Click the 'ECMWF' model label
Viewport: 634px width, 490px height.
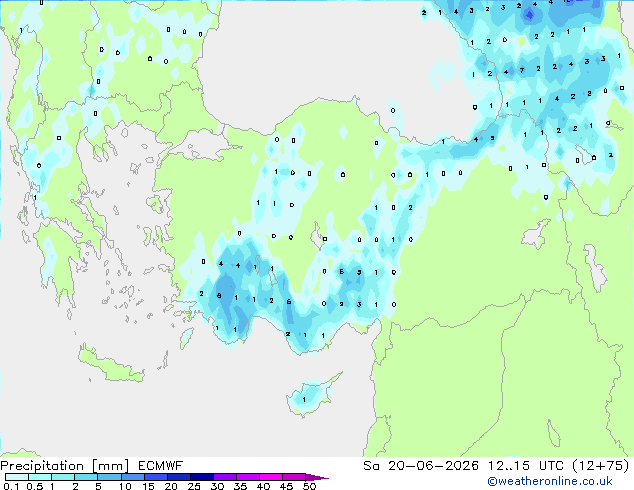coord(160,466)
